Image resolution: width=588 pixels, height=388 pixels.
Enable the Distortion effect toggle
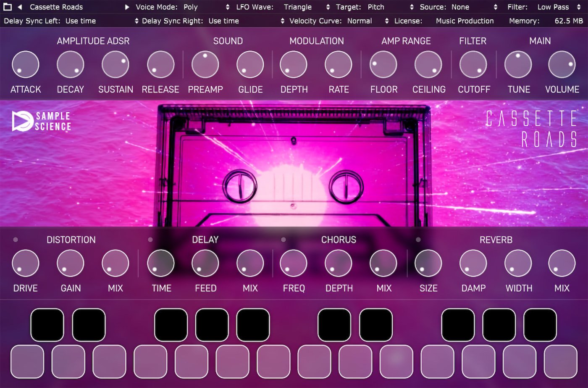16,240
